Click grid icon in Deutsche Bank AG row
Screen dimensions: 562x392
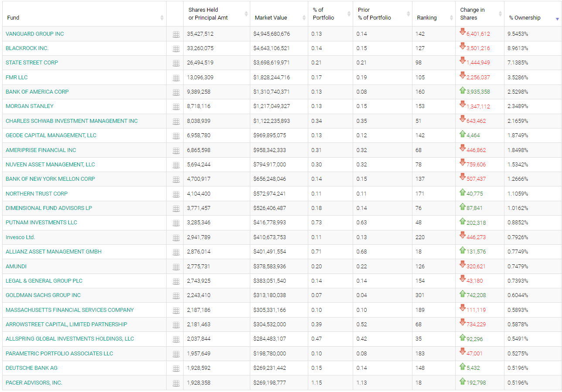(176, 368)
